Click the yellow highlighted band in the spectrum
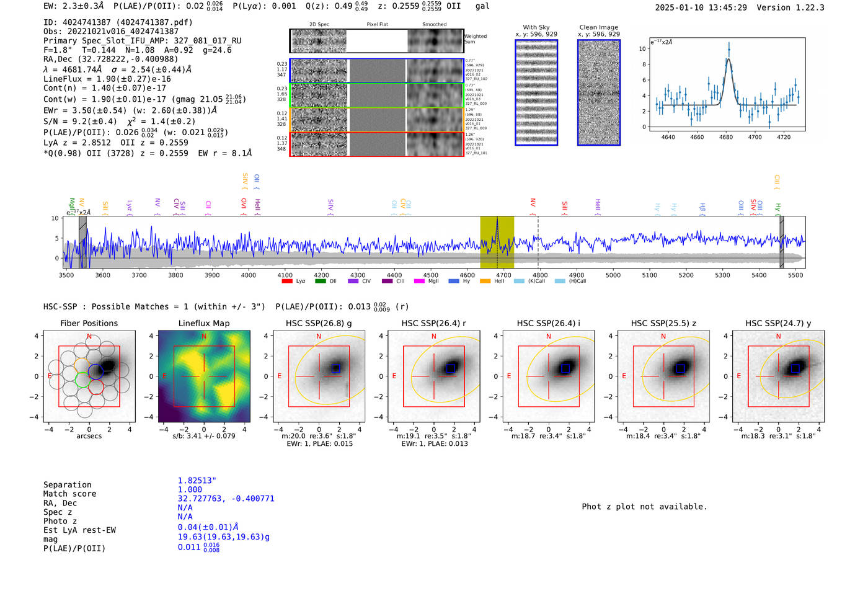The width and height of the screenshot is (868, 591). (x=497, y=242)
